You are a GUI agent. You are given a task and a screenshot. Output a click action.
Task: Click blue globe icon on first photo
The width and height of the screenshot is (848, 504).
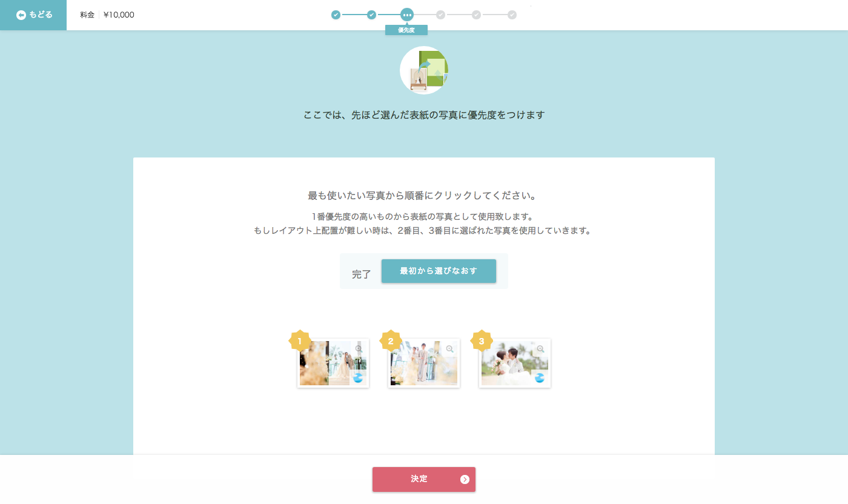pos(358,378)
